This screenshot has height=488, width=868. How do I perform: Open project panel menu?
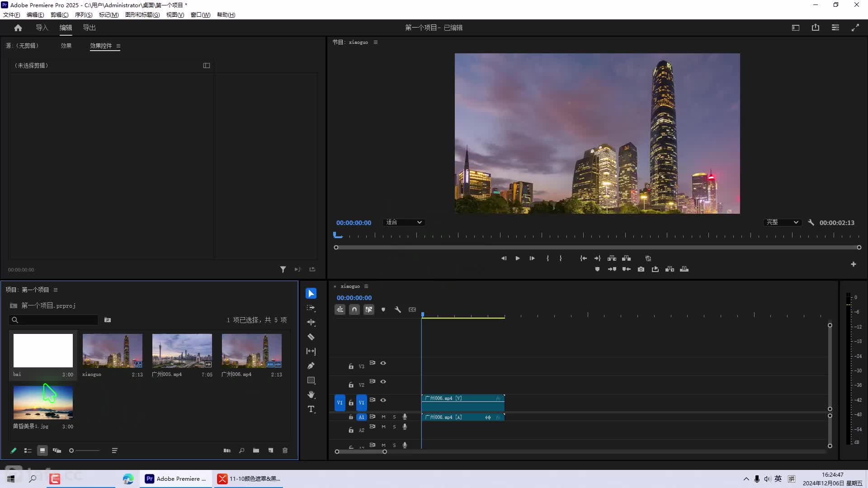56,290
